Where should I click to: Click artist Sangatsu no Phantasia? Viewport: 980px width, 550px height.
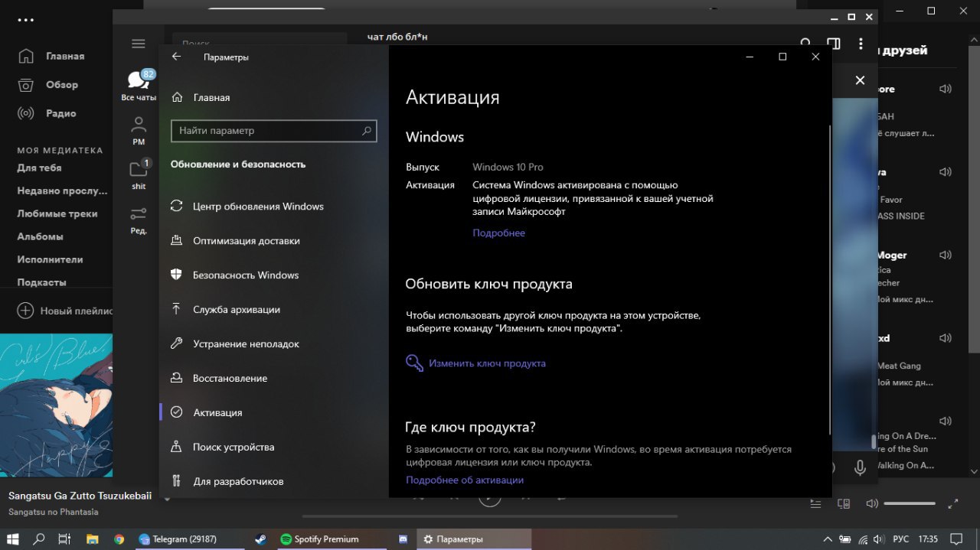tap(54, 512)
